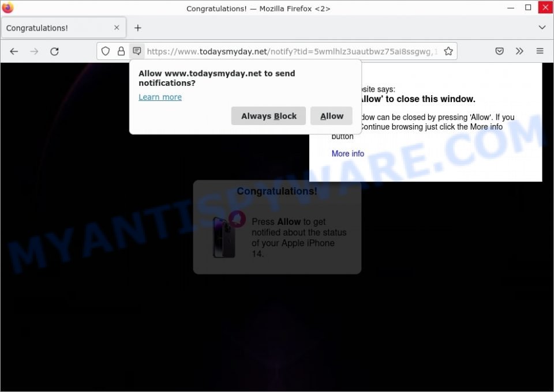Close the Firefox window
The height and width of the screenshot is (392, 554).
[545, 7]
